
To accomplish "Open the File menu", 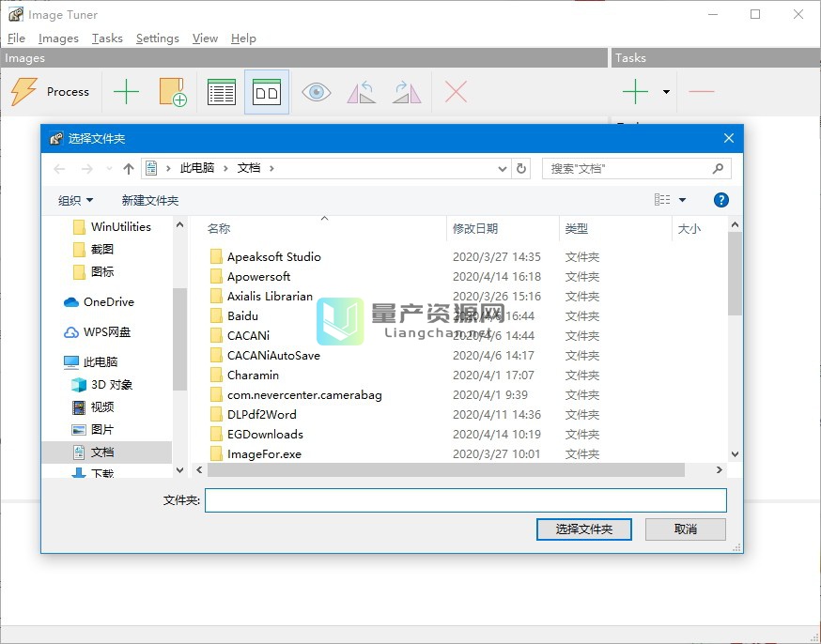I will (x=16, y=38).
